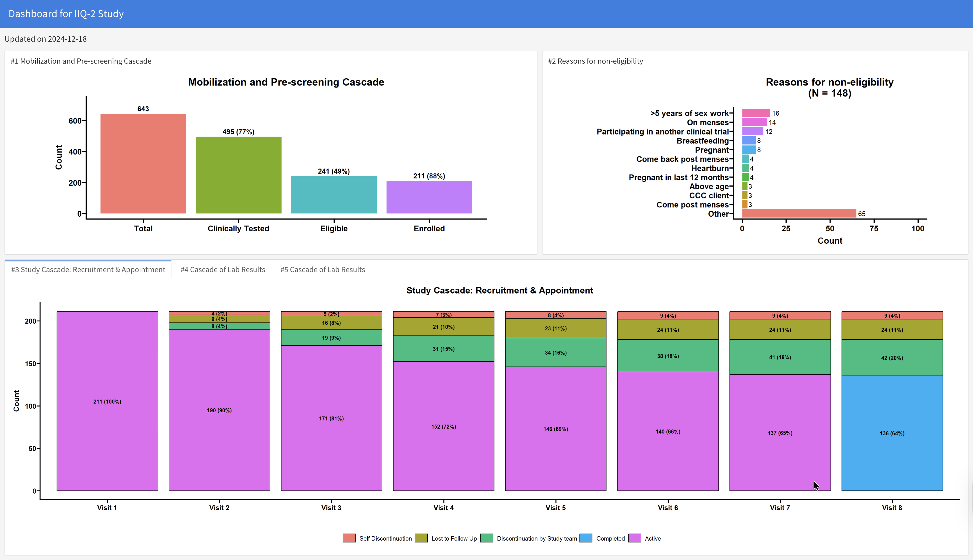
Task: Select the #3 Study Cascade tab
Action: click(x=88, y=270)
